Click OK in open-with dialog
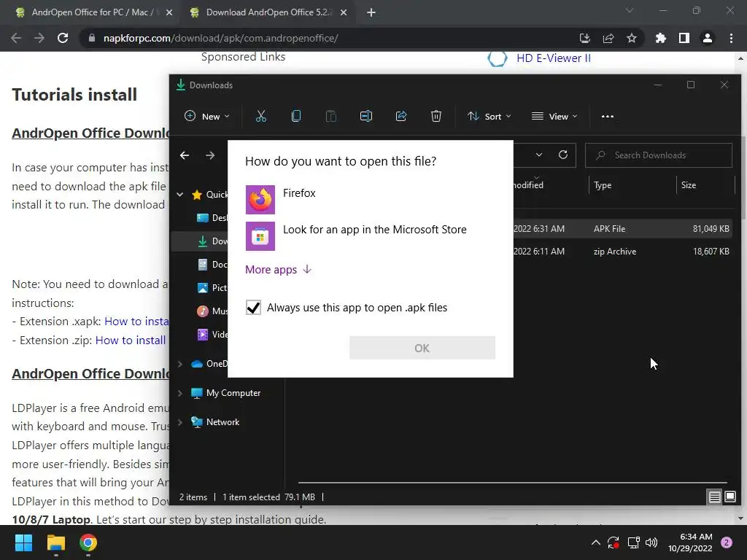 coord(422,348)
